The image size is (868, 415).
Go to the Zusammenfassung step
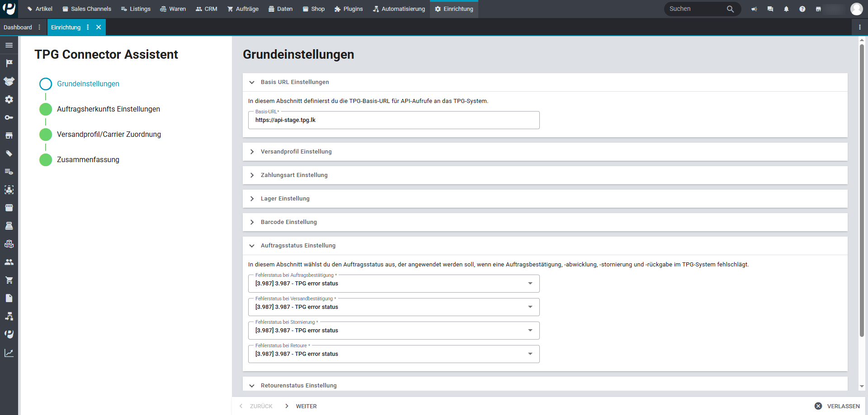pos(88,160)
